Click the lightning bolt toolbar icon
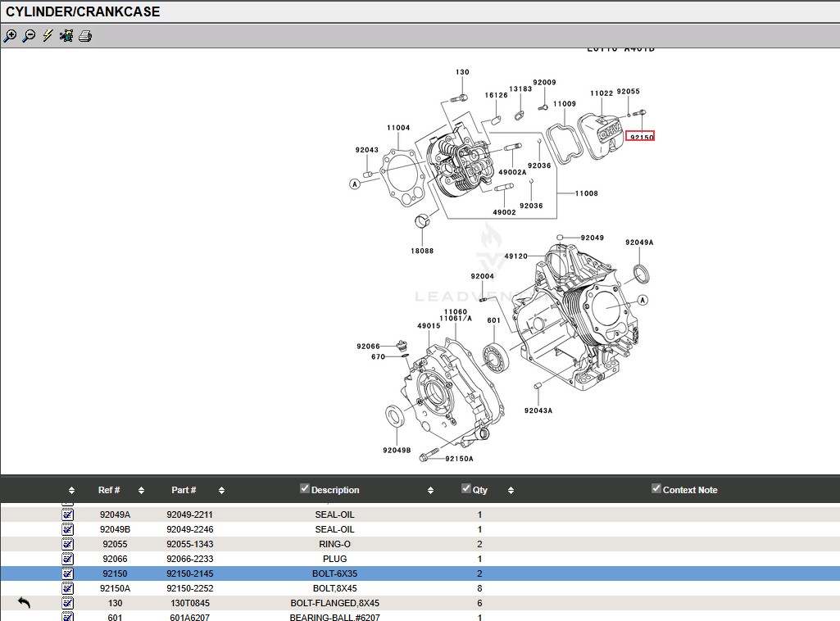 coord(48,36)
